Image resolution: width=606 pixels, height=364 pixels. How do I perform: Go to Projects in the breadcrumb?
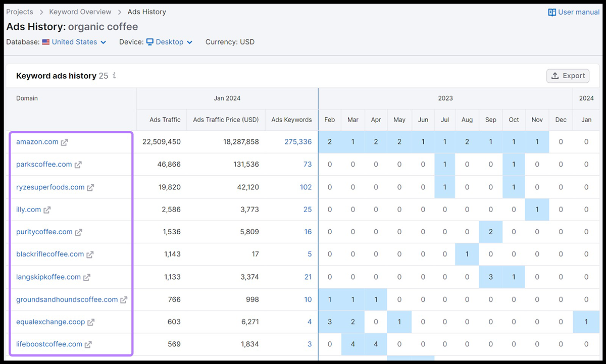point(20,12)
